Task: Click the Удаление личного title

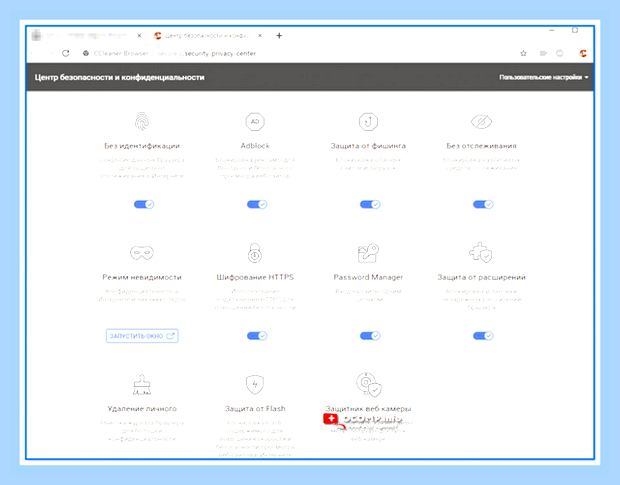Action: 142,408
